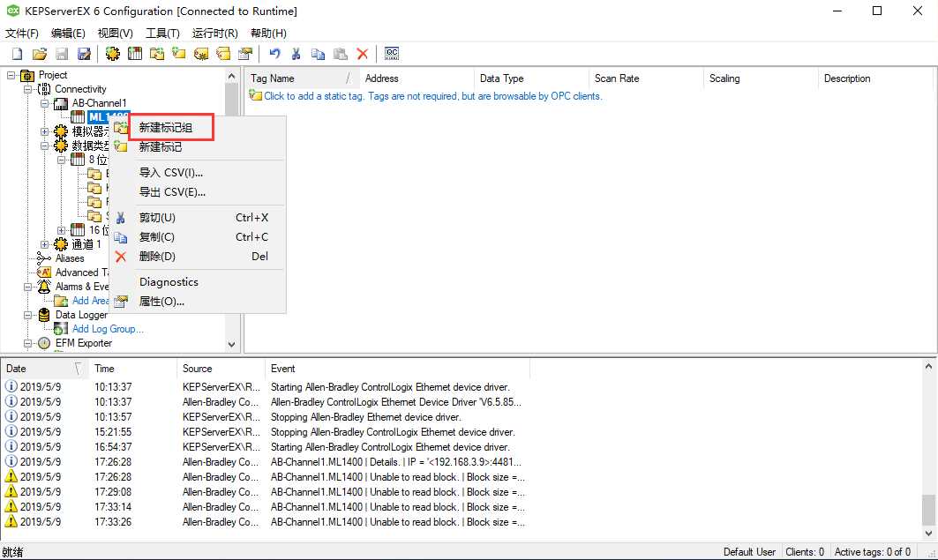The width and height of the screenshot is (938, 560).
Task: Click the Save As toolbar icon
Action: (85, 54)
